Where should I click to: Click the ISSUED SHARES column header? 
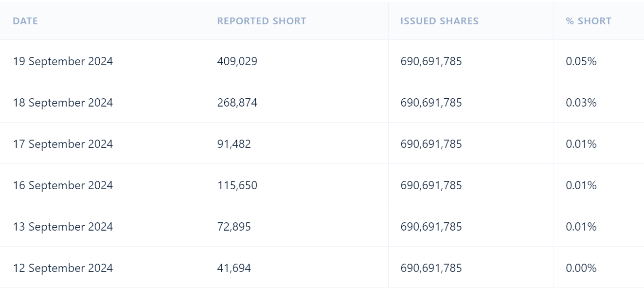tap(439, 21)
